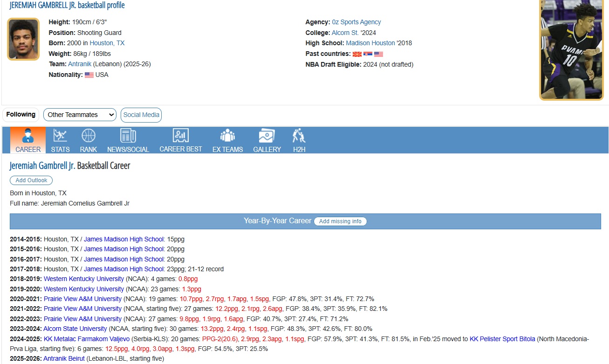Viewport: 609px width, 364px height.
Task: Click the Year-By-Year Career header text
Action: (277, 221)
